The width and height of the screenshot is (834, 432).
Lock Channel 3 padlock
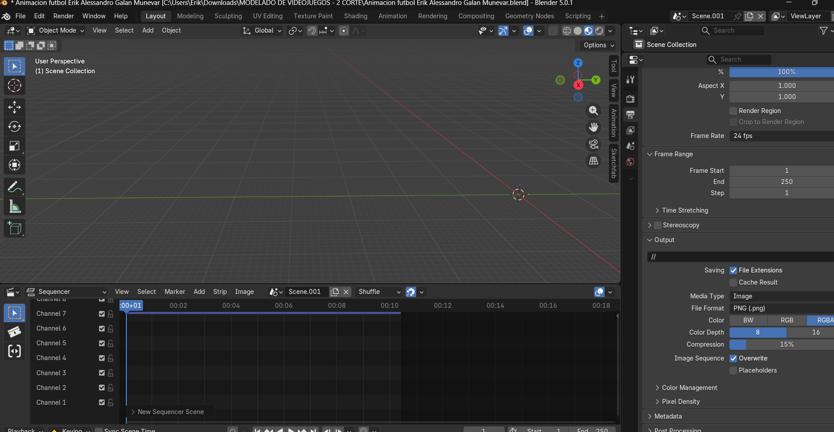click(x=111, y=373)
